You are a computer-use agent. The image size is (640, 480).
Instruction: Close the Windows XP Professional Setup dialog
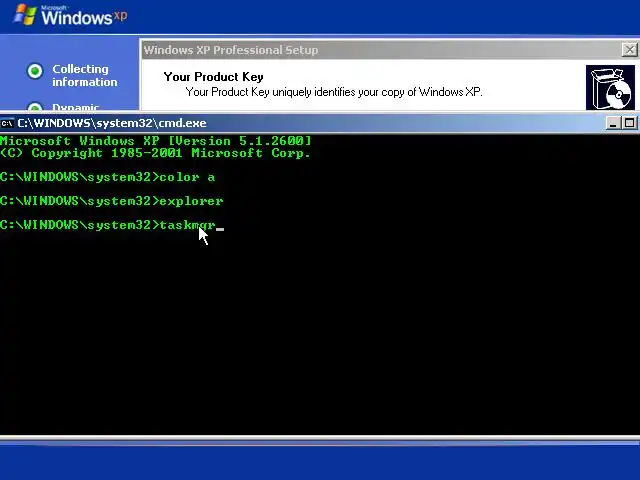tap(629, 50)
